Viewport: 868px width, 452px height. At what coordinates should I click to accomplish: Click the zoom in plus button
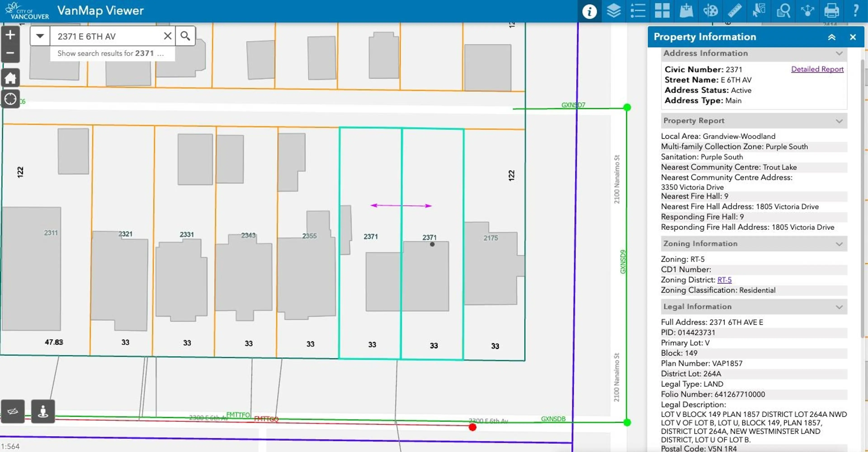click(10, 35)
